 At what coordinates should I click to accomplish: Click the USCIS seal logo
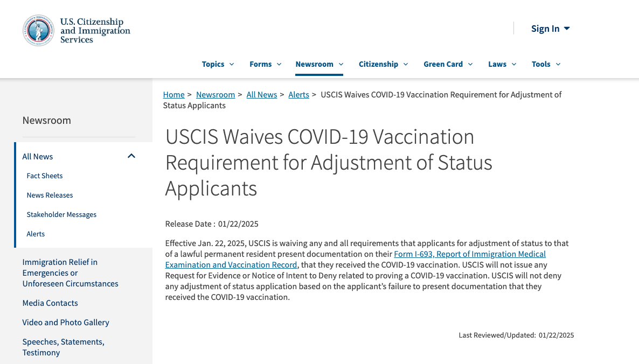tap(38, 30)
